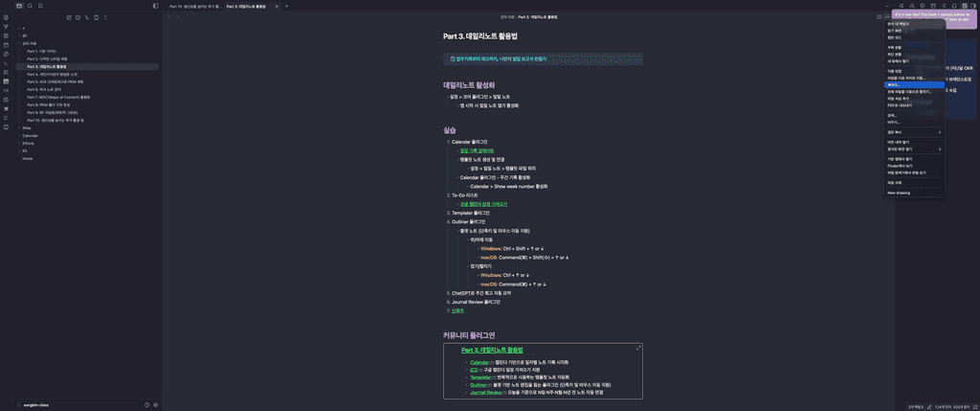The height and width of the screenshot is (411, 980).
Task: Open the 단축키 link in item 7
Action: coord(457,310)
